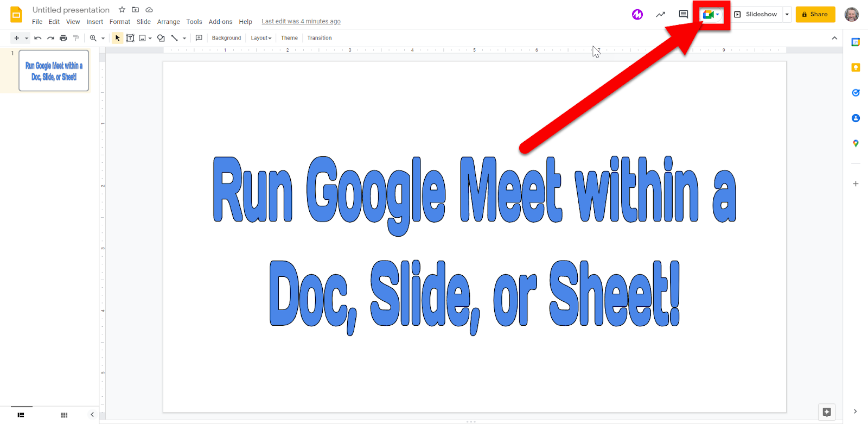
Task: Click the Untitled presentation title field
Action: tap(71, 10)
